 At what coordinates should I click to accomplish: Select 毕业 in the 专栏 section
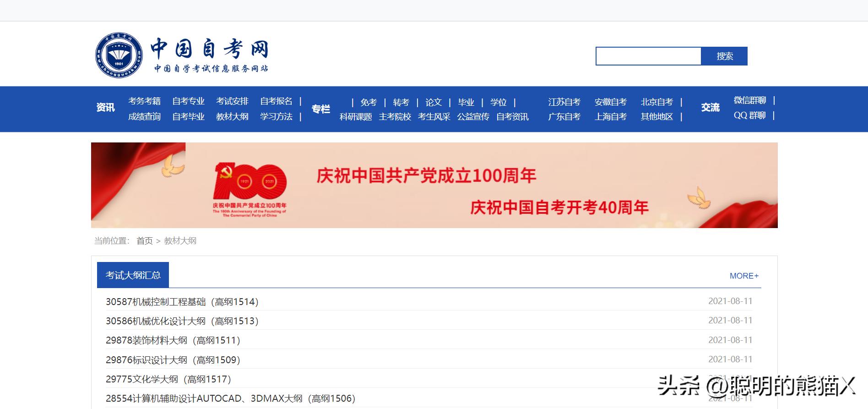pyautogui.click(x=466, y=102)
